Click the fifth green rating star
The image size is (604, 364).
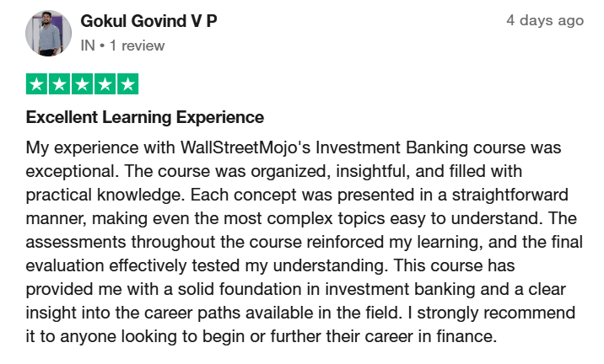[x=127, y=84]
